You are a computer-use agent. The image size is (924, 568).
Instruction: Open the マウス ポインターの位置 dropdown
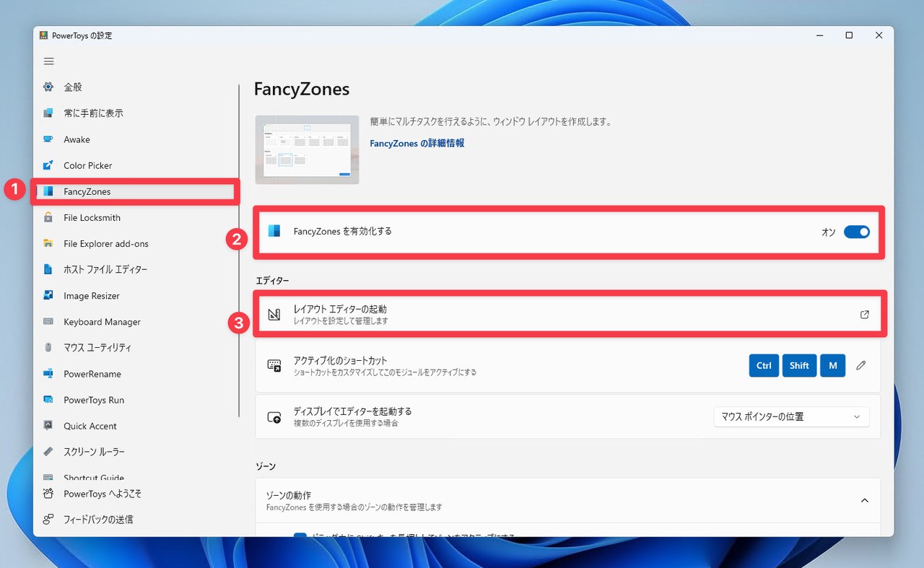[x=791, y=416]
